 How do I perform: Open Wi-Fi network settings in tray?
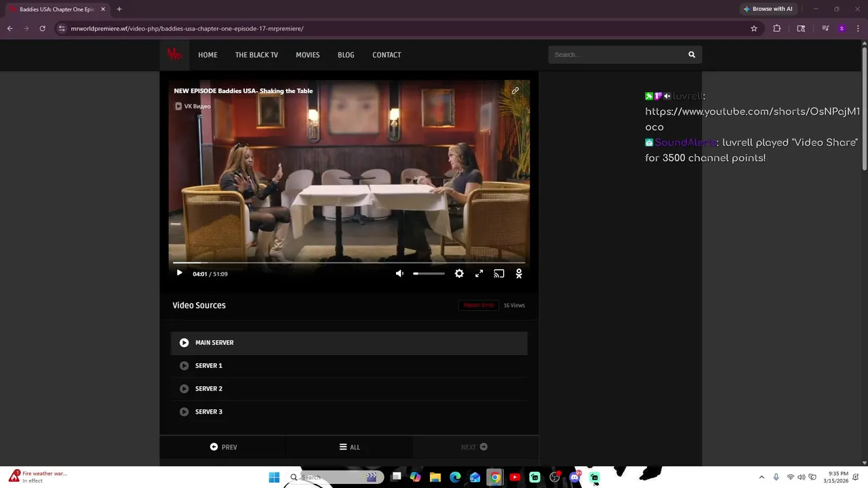(x=790, y=477)
